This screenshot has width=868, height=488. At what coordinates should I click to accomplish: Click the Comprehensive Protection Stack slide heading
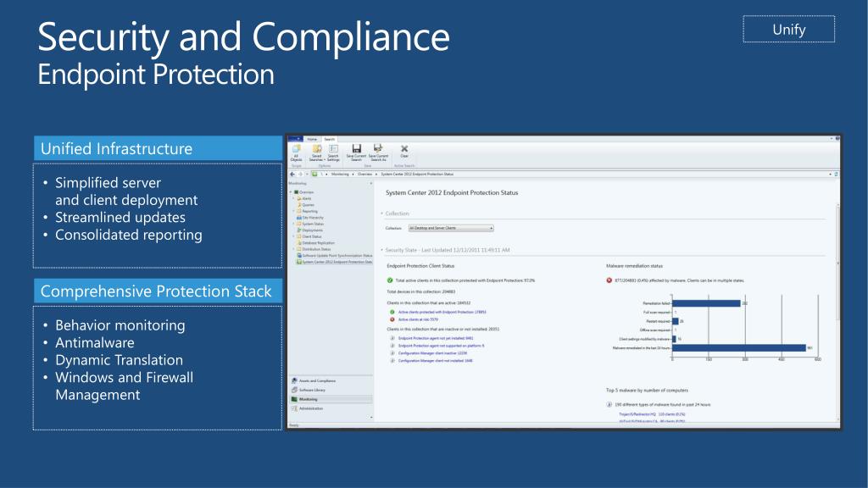click(x=159, y=291)
